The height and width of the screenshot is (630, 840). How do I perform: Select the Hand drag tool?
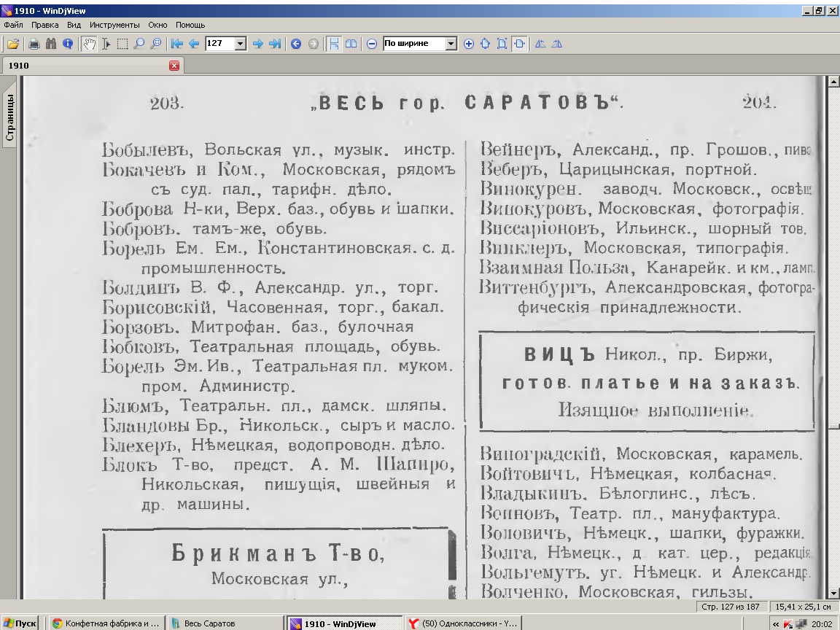pos(89,44)
